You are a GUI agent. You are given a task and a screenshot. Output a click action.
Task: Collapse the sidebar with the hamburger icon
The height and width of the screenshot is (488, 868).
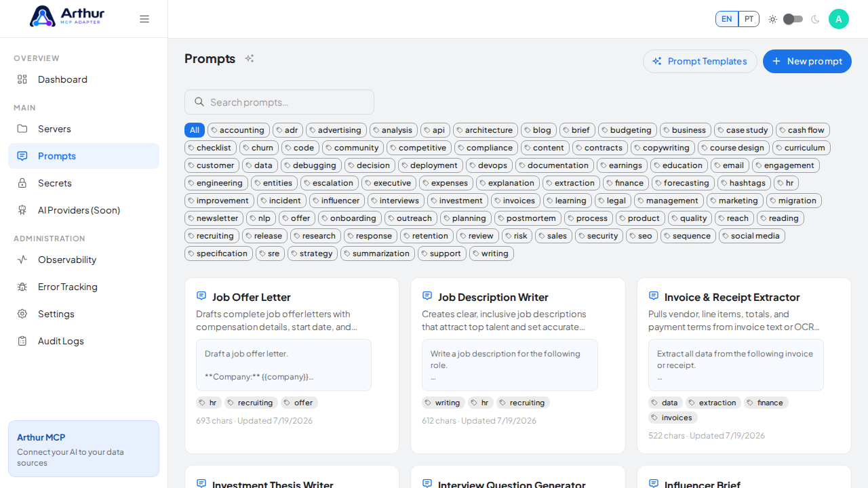point(144,19)
